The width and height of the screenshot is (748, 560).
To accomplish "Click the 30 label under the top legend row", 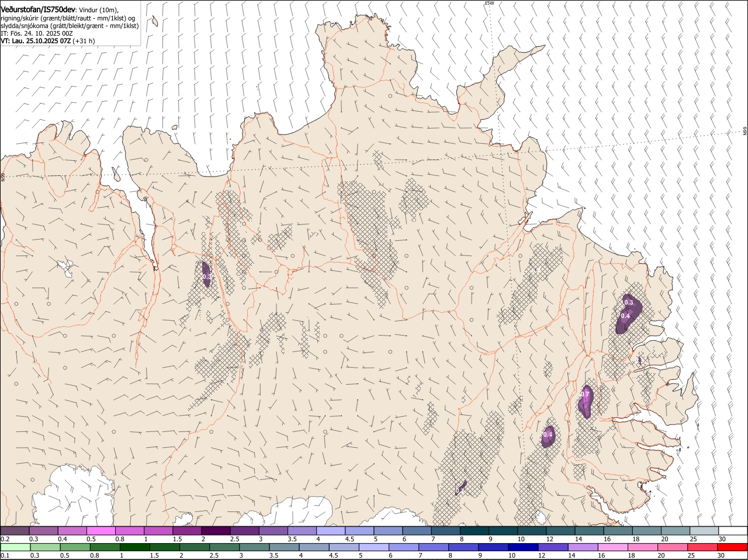I will (x=722, y=539).
